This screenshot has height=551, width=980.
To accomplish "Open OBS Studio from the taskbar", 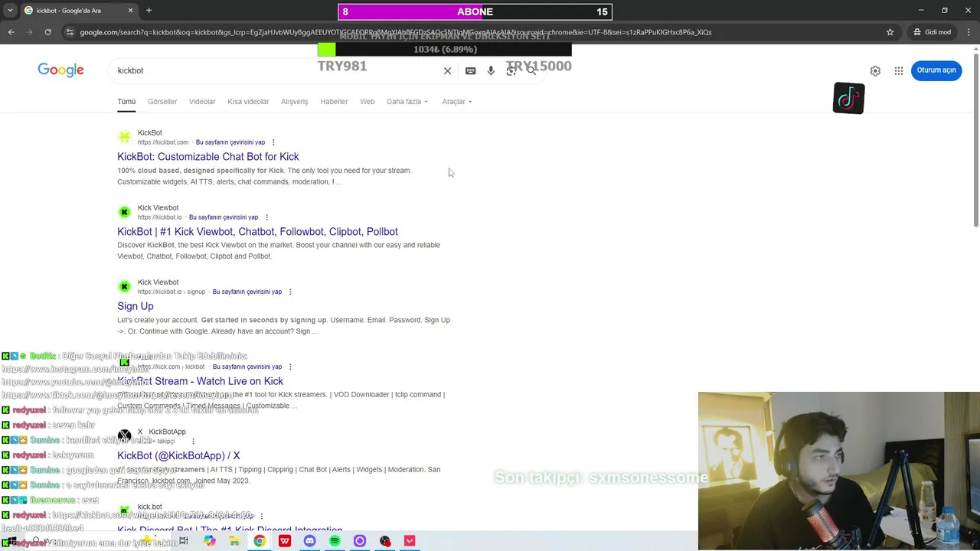I will (384, 541).
